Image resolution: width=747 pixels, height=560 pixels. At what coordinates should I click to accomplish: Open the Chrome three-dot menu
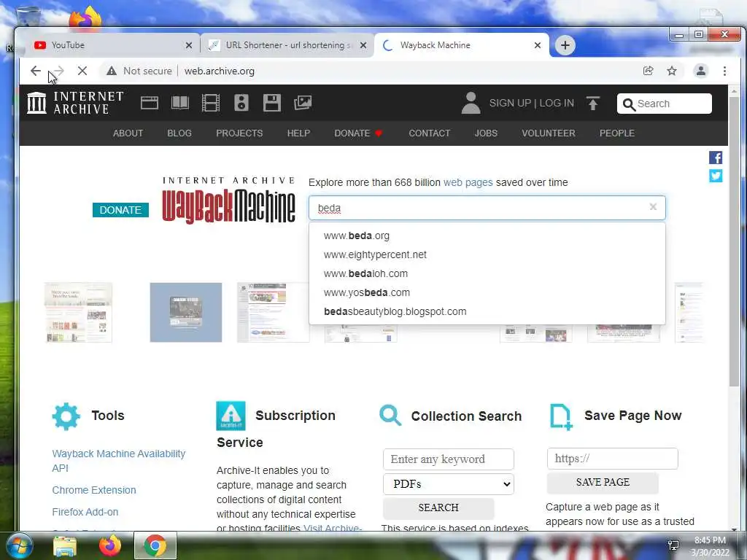[724, 71]
